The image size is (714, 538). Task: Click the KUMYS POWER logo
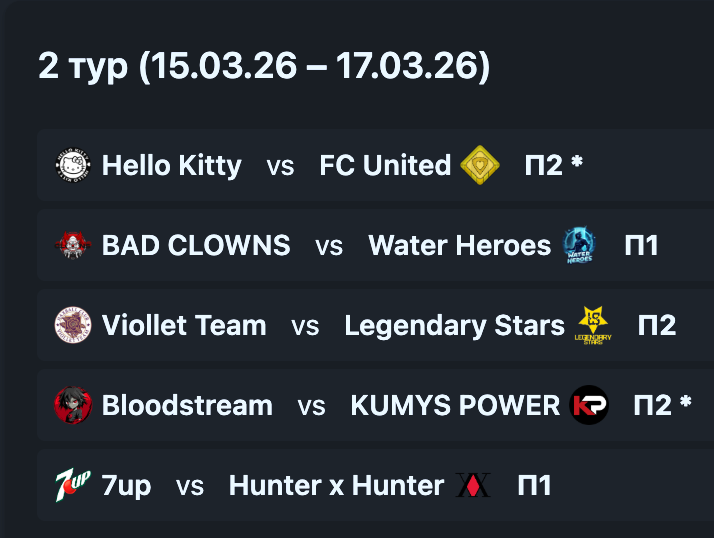click(x=589, y=405)
